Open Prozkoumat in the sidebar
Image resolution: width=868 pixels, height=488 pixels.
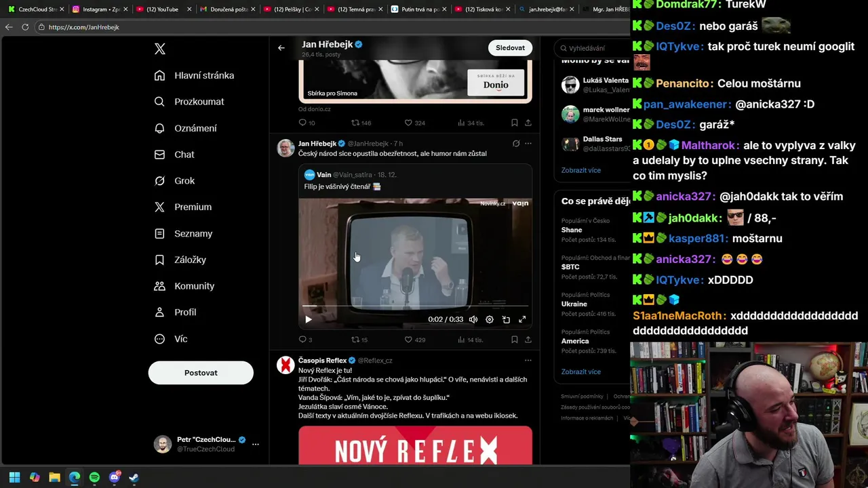(189, 102)
